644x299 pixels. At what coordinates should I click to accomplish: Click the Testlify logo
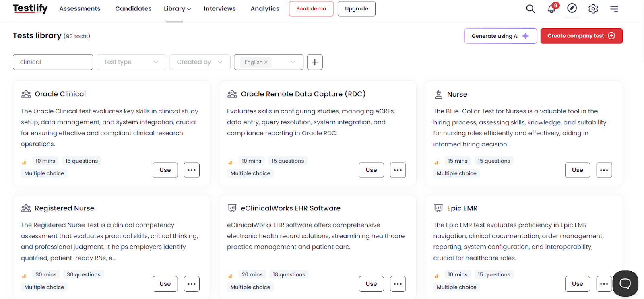tap(30, 8)
